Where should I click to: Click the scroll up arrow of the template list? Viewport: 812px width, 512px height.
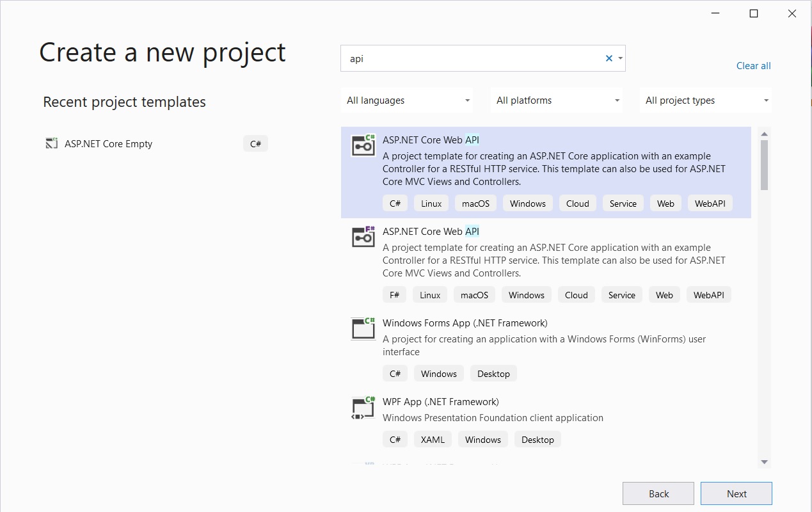pos(764,133)
